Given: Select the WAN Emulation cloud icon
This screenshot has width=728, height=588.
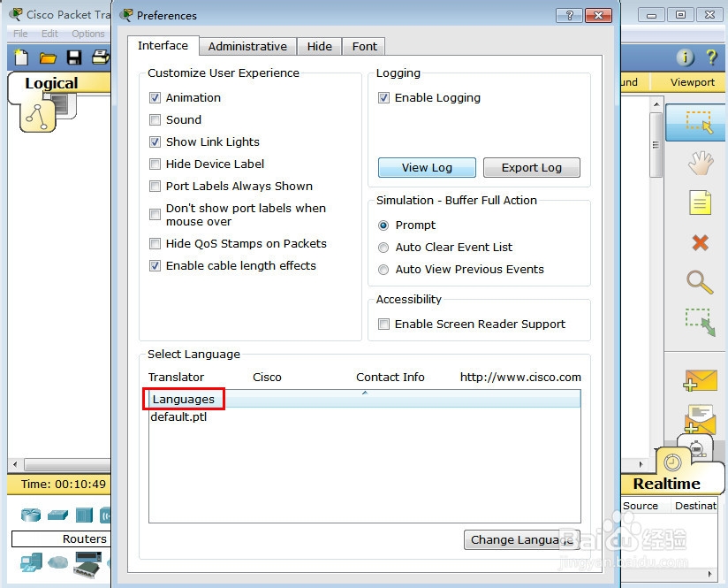Looking at the screenshot, I should coord(58,562).
